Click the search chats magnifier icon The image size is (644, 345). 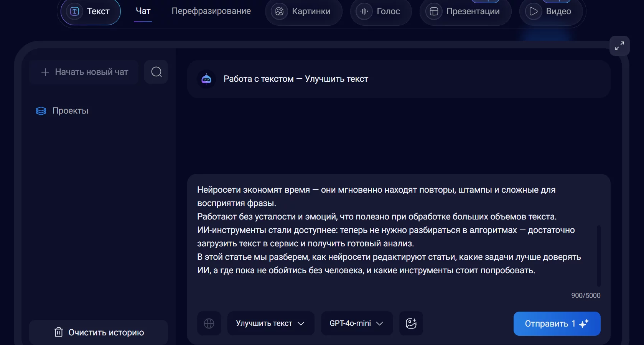[156, 72]
